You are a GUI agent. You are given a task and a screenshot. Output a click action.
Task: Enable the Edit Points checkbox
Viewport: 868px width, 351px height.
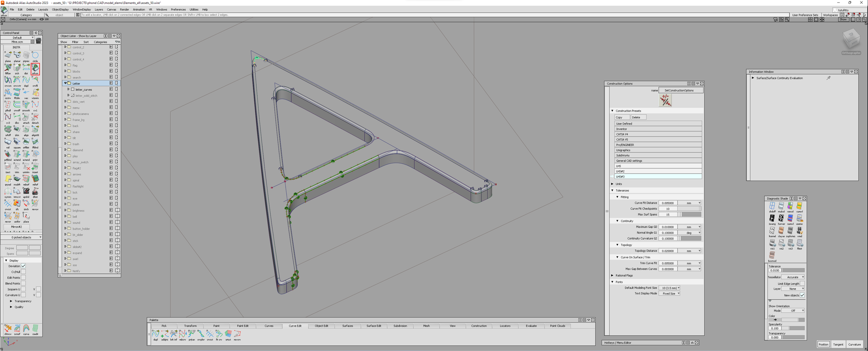pos(24,278)
